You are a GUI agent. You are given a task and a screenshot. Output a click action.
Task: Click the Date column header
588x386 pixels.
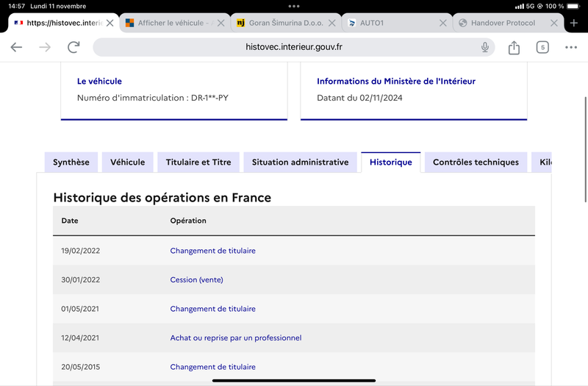click(x=70, y=221)
